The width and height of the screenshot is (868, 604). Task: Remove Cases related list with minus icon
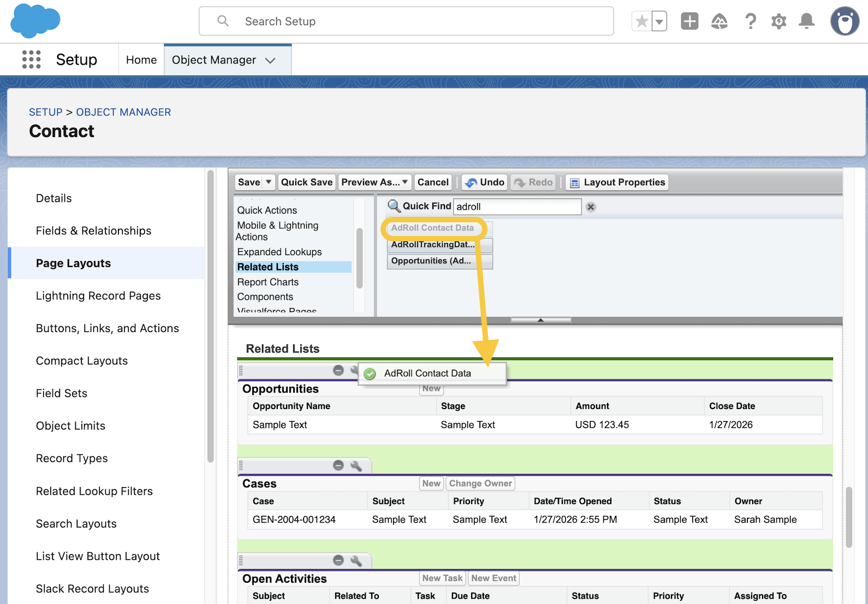pyautogui.click(x=338, y=465)
